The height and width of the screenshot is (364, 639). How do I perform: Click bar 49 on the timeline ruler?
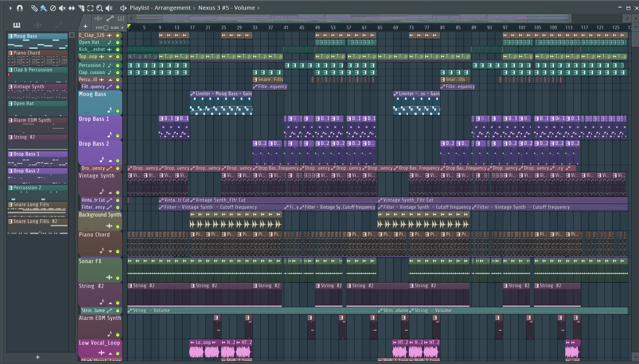point(318,27)
